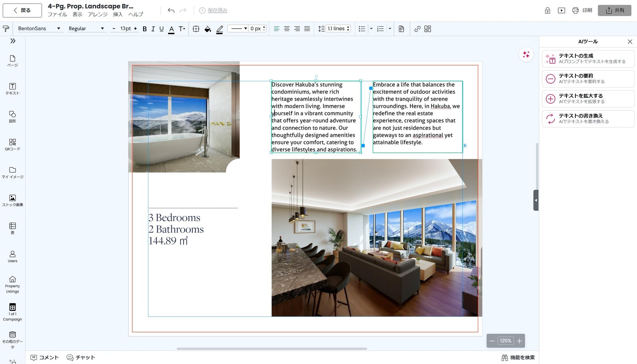Open the 挿入 menu
The image size is (637, 364).
(x=118, y=14)
